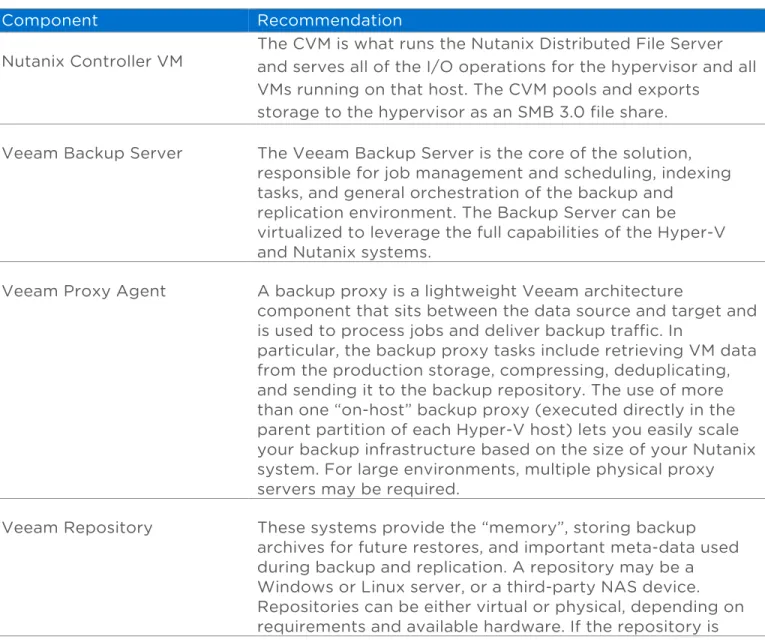Viewport: 765px width, 642px height.
Task: Select the 'Veeam Proxy Agent' cell
Action: click(84, 291)
